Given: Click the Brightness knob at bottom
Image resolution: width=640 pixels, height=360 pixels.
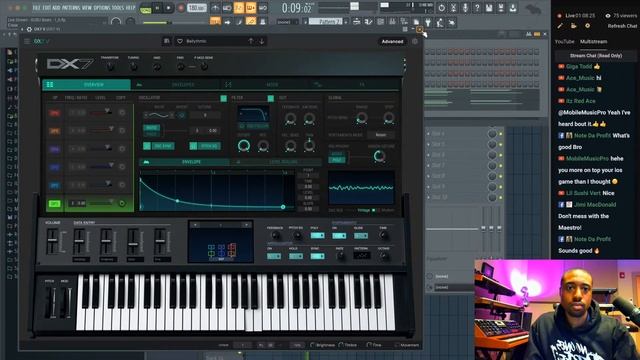Looking at the screenshot, I should pyautogui.click(x=313, y=345).
